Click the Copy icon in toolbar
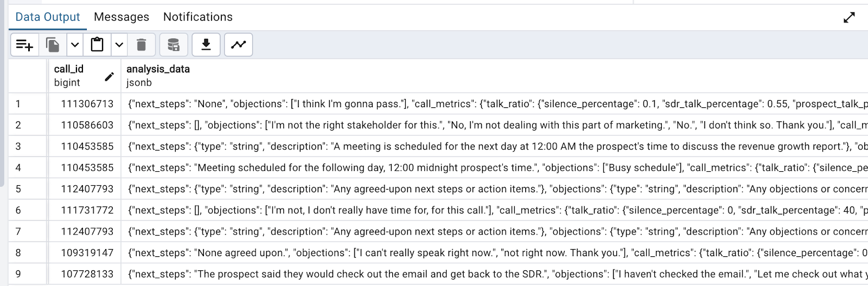Screen dimensions: 868x286 pyautogui.click(x=53, y=45)
